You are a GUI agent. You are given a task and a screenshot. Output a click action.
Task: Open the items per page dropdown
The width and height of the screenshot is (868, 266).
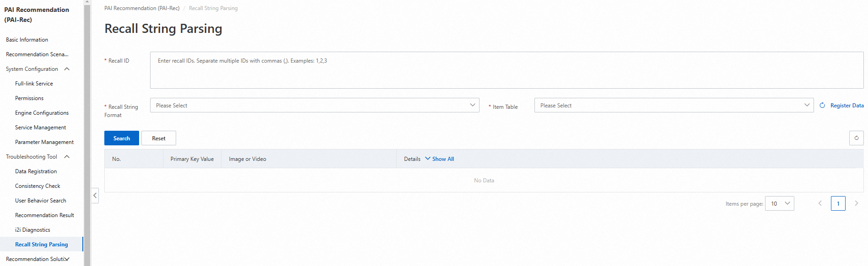pyautogui.click(x=780, y=203)
